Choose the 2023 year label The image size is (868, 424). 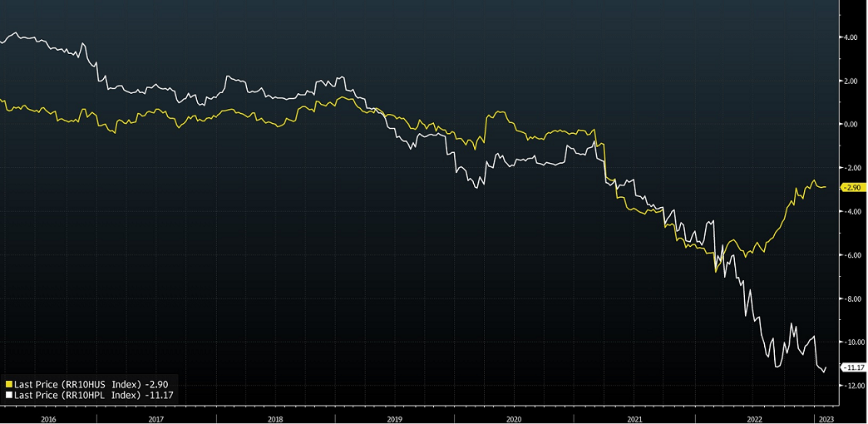[x=825, y=419]
